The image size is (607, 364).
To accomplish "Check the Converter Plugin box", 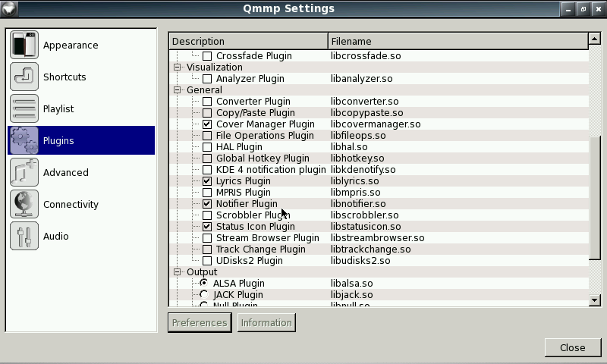I will click(x=207, y=102).
